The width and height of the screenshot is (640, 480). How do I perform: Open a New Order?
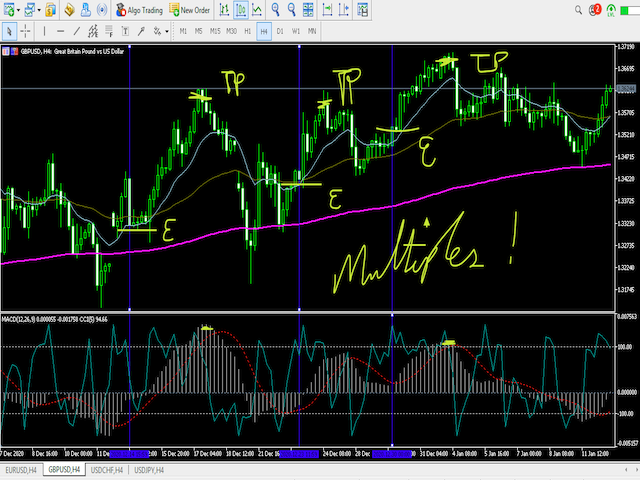190,11
